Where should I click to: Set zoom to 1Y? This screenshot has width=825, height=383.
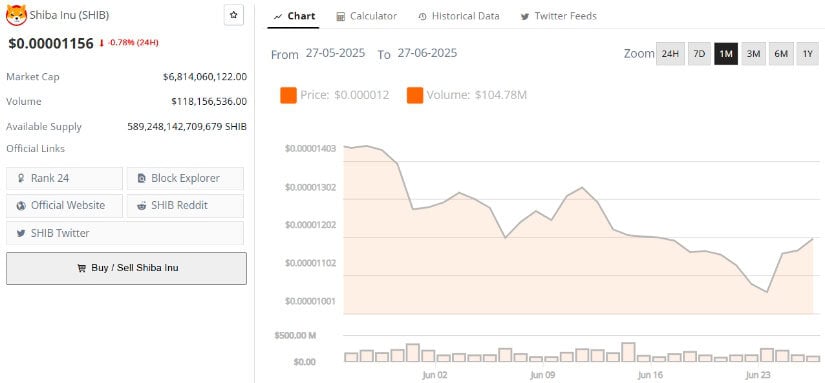coord(808,54)
